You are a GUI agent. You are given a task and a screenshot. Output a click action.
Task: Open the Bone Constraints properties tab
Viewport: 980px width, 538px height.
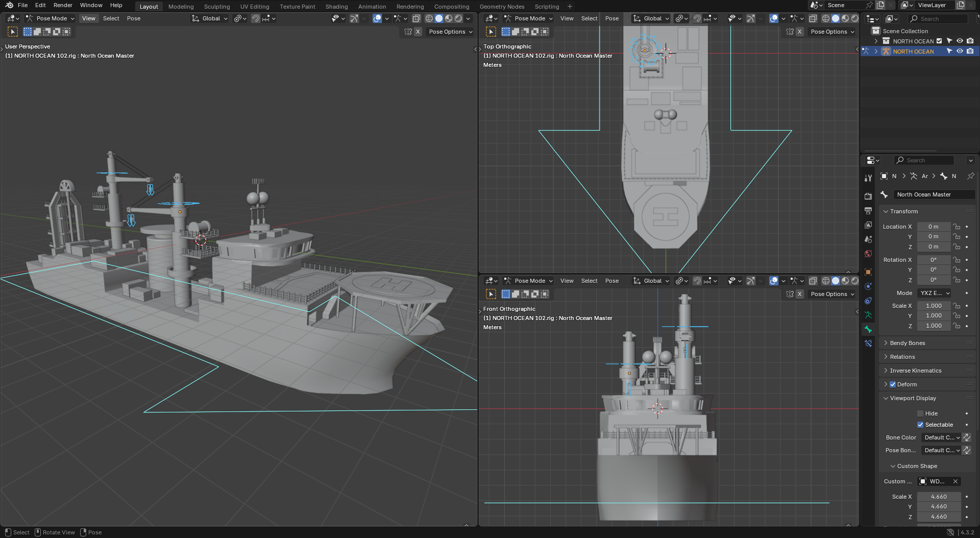click(868, 344)
